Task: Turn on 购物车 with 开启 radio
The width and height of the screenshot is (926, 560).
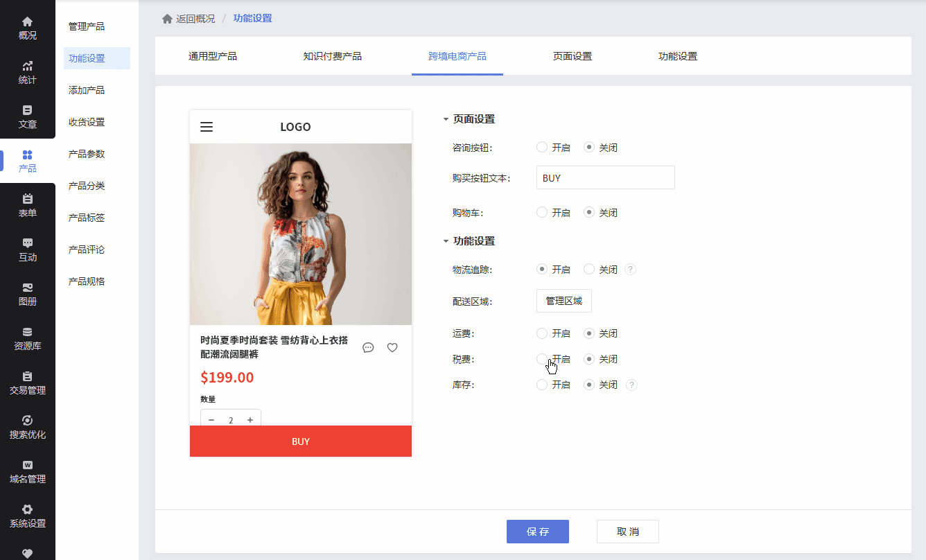Action: coord(542,213)
